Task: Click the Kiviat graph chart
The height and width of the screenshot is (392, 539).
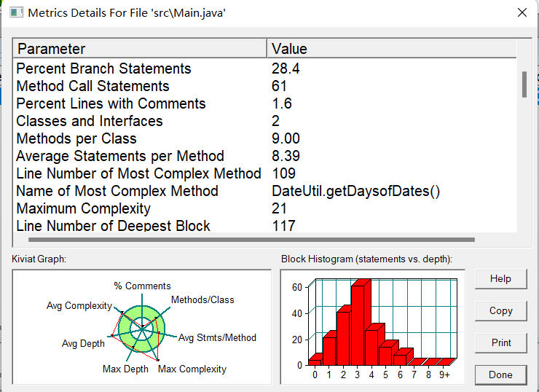Action: [141, 327]
